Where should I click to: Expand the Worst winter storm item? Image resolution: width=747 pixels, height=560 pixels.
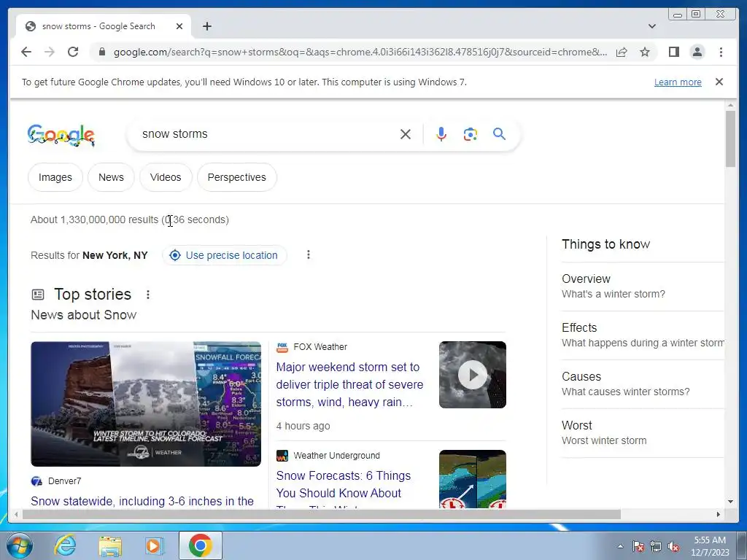coord(643,433)
